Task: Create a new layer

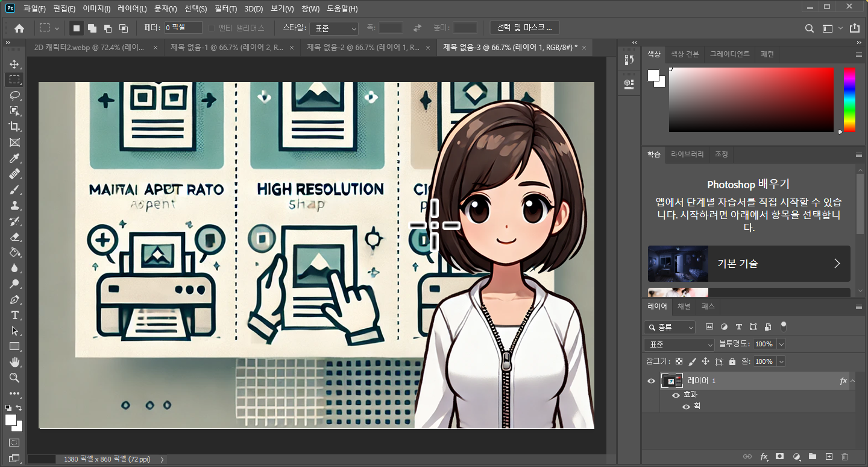Action: (829, 457)
